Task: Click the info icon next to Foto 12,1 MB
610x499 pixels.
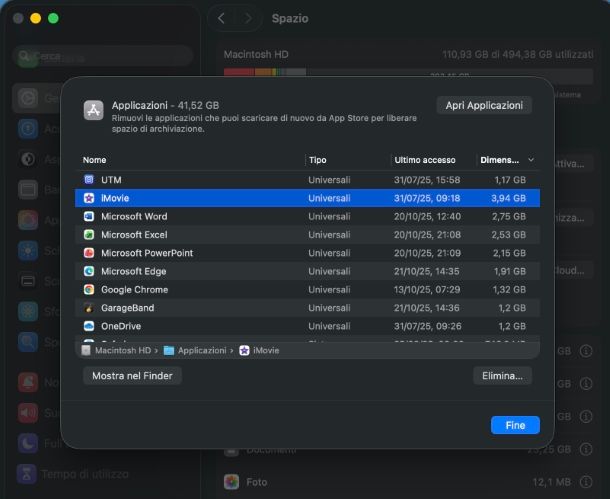Action: pos(586,482)
